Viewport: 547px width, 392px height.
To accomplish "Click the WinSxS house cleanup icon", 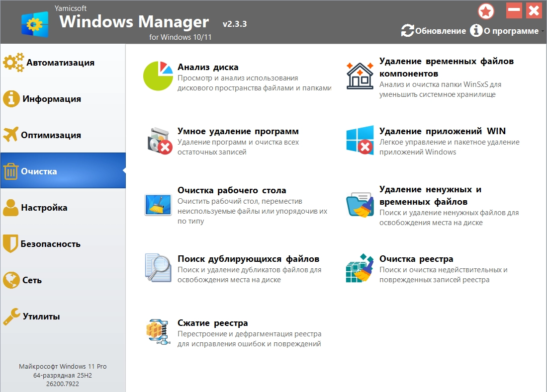I will pos(360,76).
